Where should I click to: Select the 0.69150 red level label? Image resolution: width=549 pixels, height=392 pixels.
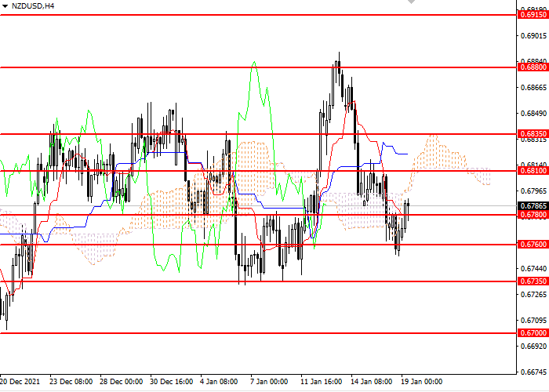(533, 15)
